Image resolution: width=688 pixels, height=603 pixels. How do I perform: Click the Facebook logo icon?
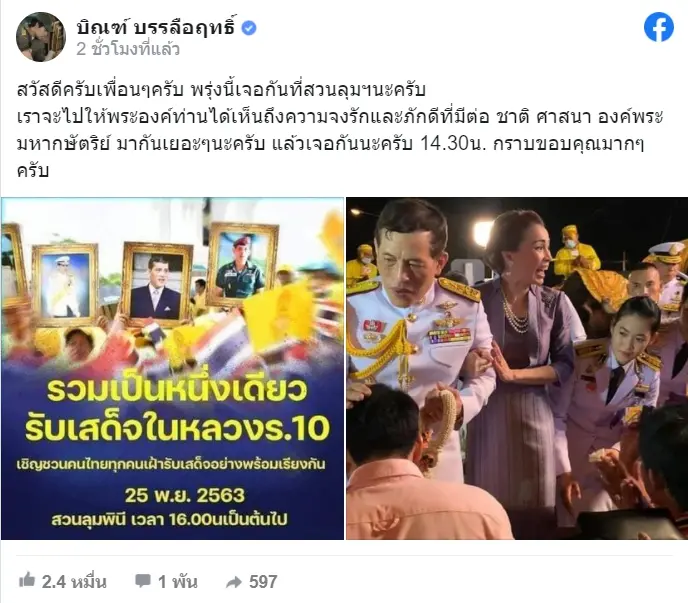[659, 27]
